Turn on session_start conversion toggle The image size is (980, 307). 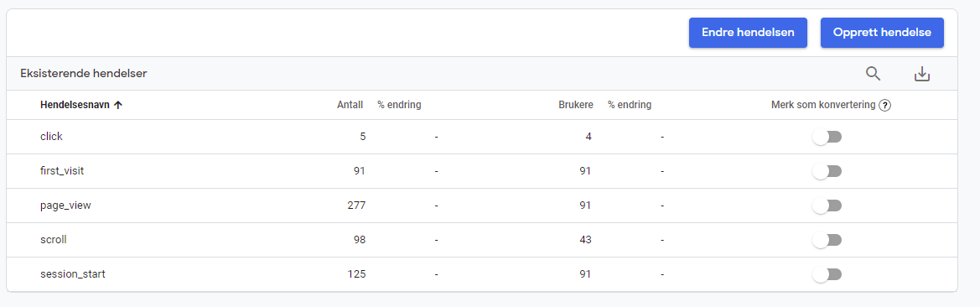[827, 274]
